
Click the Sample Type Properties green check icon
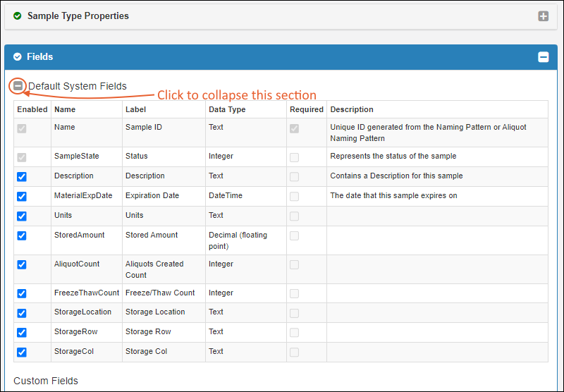coord(18,16)
